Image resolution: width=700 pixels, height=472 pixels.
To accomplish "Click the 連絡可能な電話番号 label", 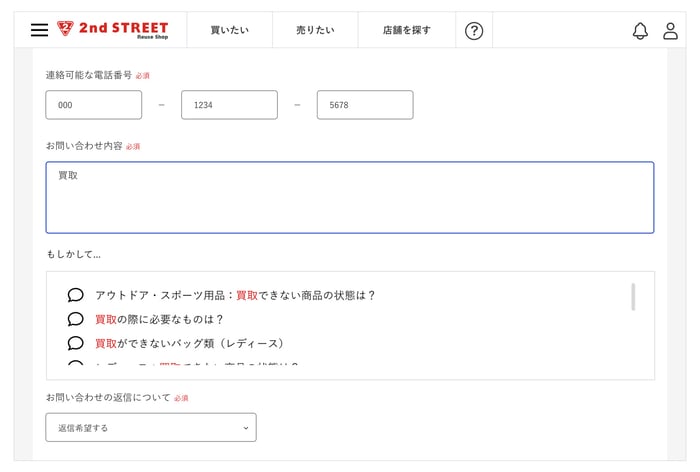I will coord(89,75).
